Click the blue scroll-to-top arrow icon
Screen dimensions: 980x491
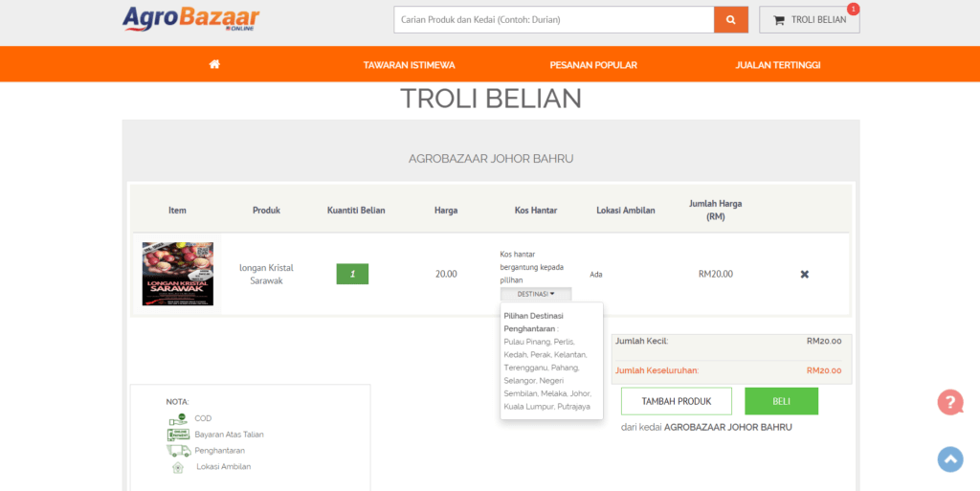tap(950, 459)
